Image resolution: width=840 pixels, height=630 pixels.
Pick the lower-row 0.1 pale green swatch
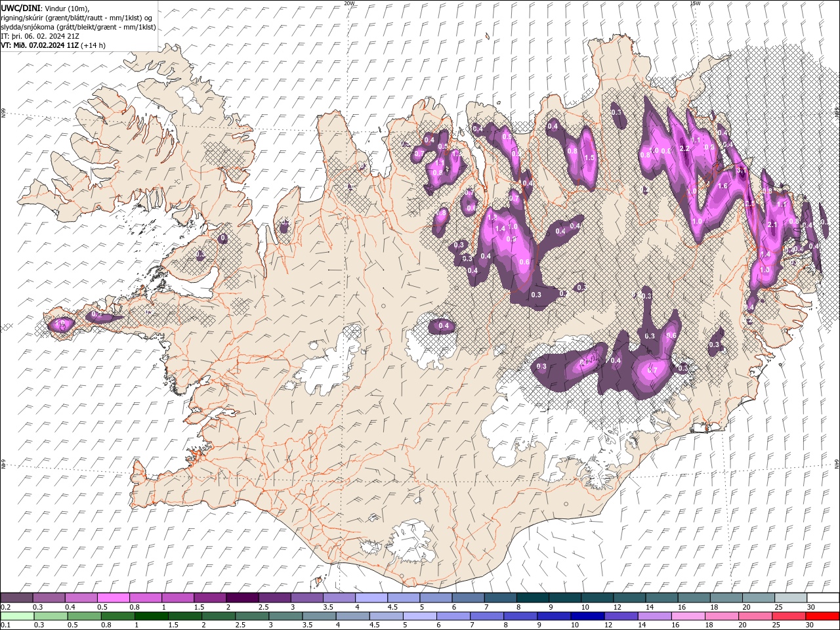coord(17,616)
